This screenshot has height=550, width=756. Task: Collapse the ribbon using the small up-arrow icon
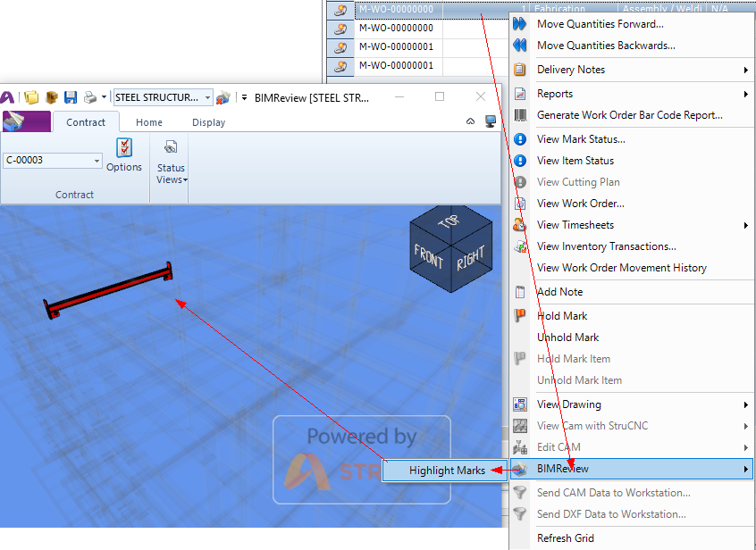(471, 121)
